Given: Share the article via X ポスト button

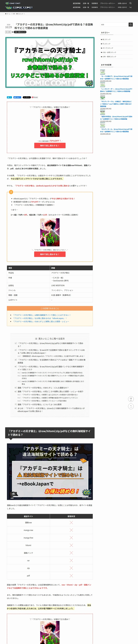Looking at the screenshot, I should click(27, 97).
